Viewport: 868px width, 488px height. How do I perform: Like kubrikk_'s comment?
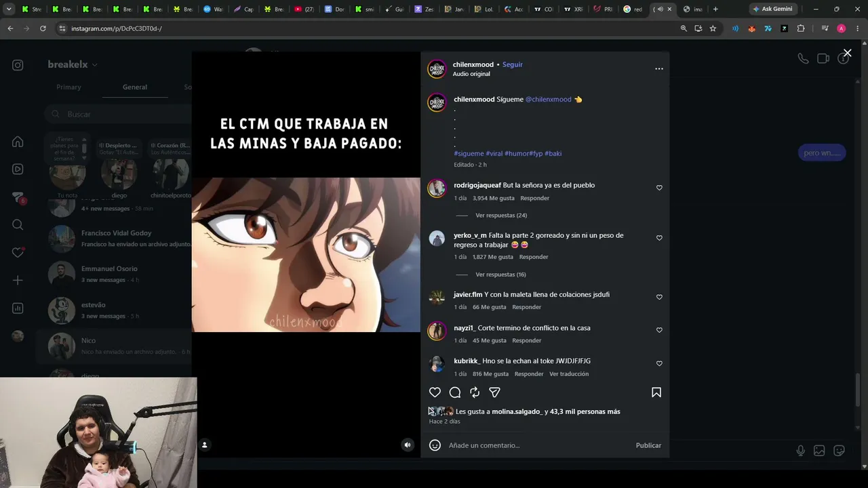pos(659,363)
